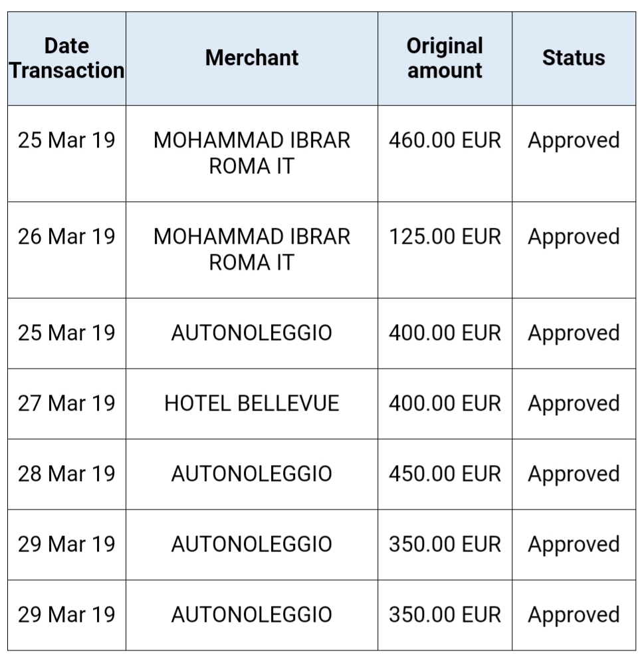Click the 27 Mar 19 date cell
The width and height of the screenshot is (644, 663).
66,404
